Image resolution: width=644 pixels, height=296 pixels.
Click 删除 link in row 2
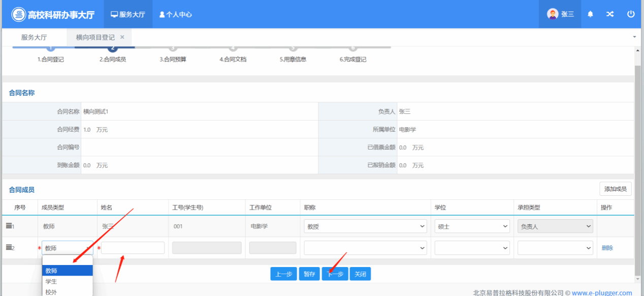(x=607, y=248)
